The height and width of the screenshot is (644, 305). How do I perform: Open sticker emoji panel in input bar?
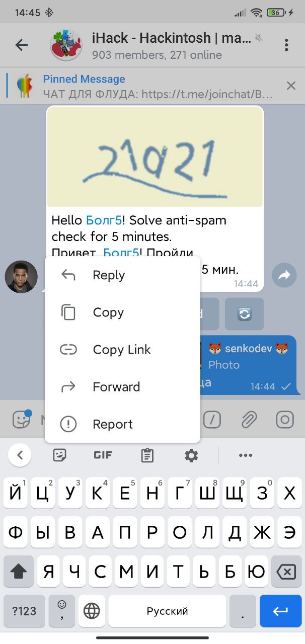click(22, 419)
